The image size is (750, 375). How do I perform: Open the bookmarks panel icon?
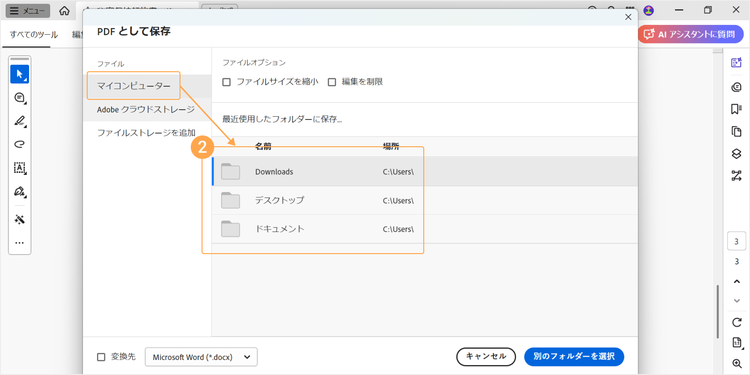pyautogui.click(x=736, y=110)
